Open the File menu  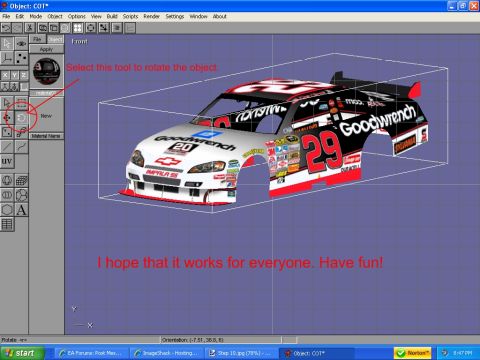[x=6, y=16]
